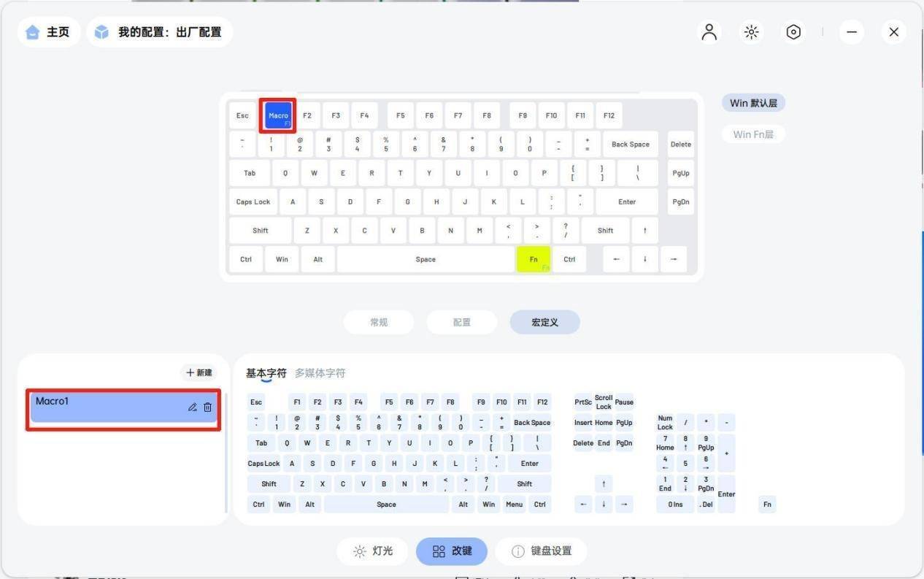
Task: Click the home icon labeled 主页
Action: (49, 32)
